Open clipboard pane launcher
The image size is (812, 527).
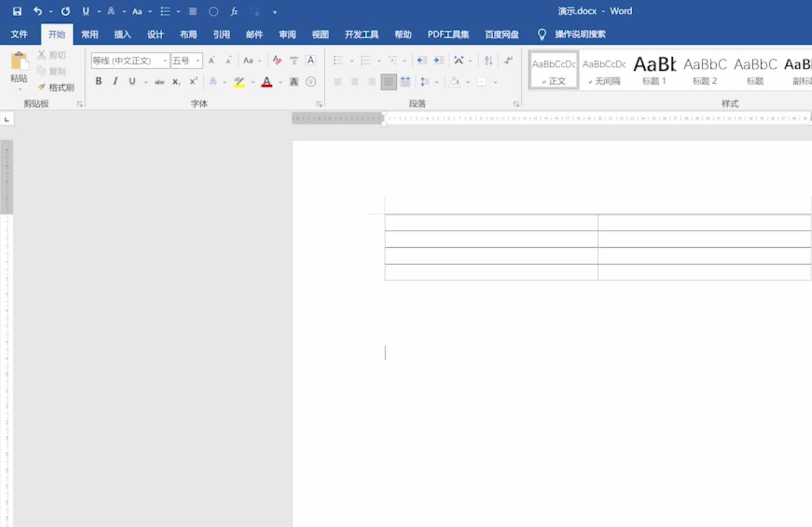click(80, 104)
